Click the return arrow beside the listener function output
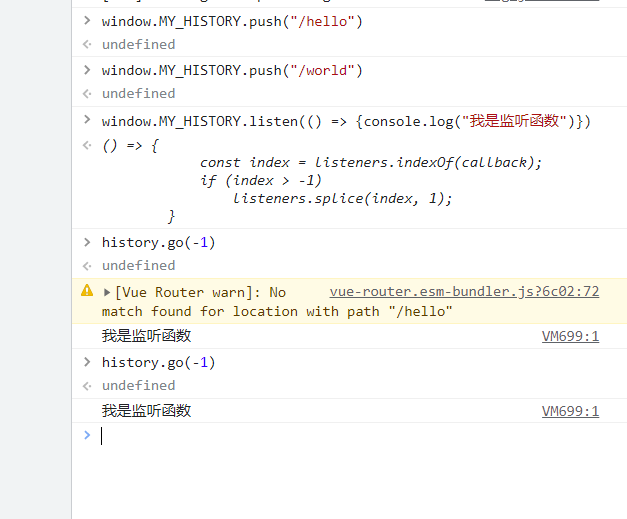627x519 pixels. coord(87,146)
